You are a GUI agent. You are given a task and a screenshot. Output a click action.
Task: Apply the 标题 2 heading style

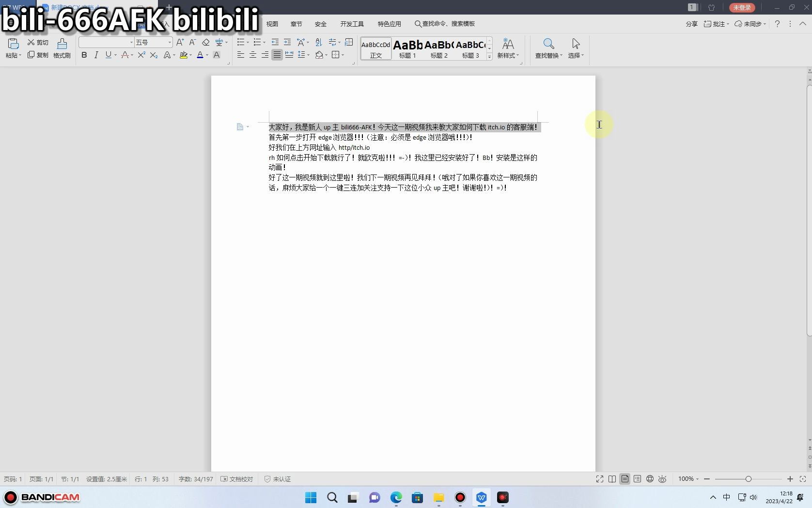439,49
